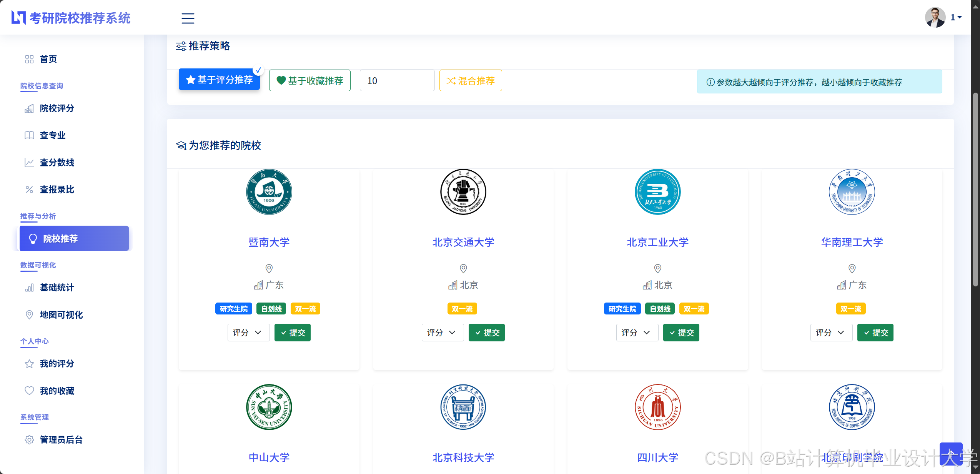Click the Jinan University logo thumbnail
This screenshot has width=980, height=474.
tap(269, 192)
